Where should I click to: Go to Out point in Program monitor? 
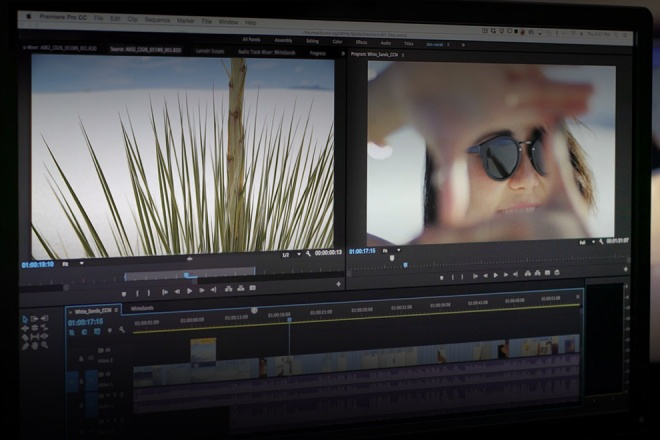(516, 275)
